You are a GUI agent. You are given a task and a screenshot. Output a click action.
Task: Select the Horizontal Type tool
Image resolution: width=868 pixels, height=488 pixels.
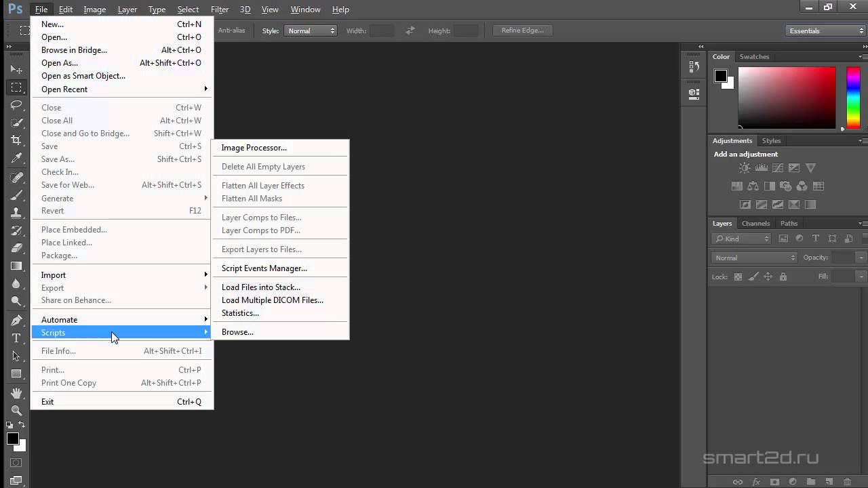tap(16, 338)
